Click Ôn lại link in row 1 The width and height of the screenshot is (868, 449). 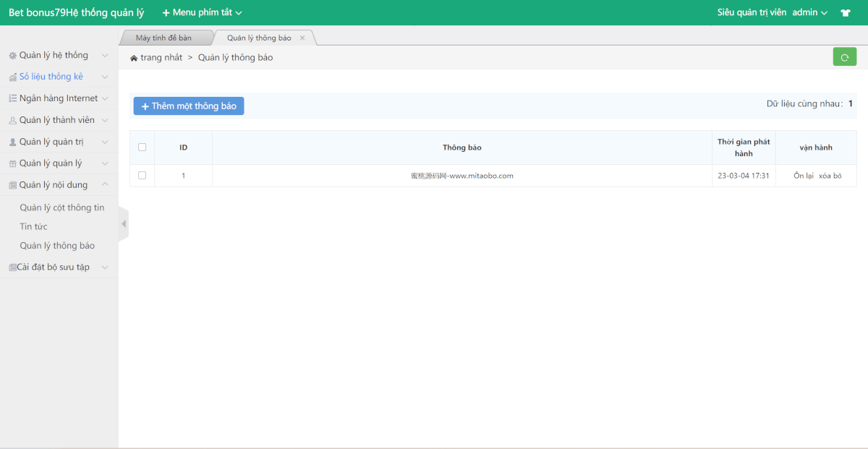[x=804, y=176]
